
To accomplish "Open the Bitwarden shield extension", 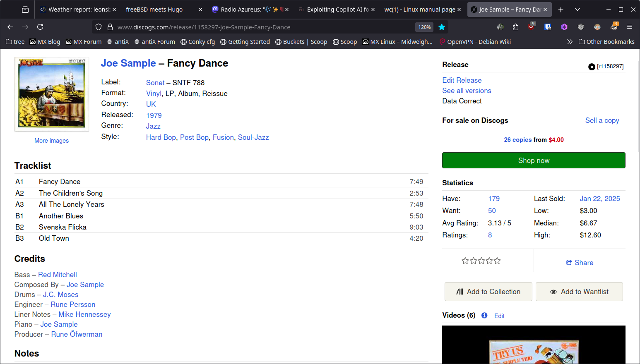I will (548, 27).
